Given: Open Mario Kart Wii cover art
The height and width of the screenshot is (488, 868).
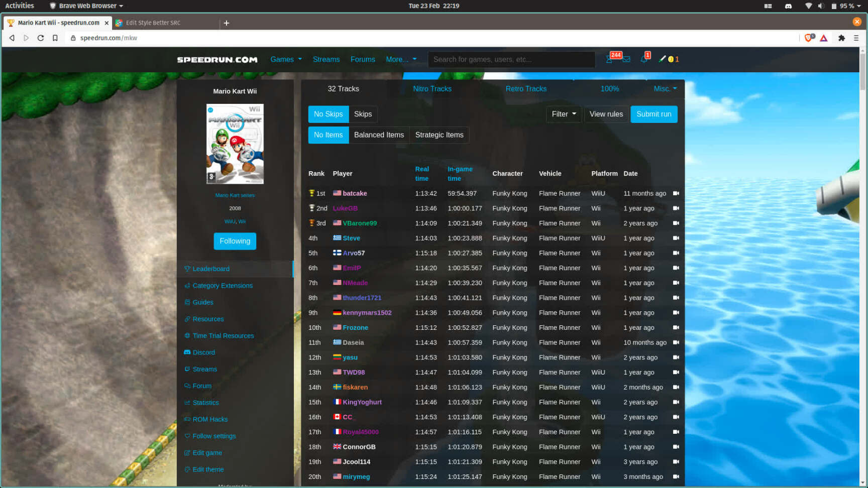Looking at the screenshot, I should [x=235, y=144].
